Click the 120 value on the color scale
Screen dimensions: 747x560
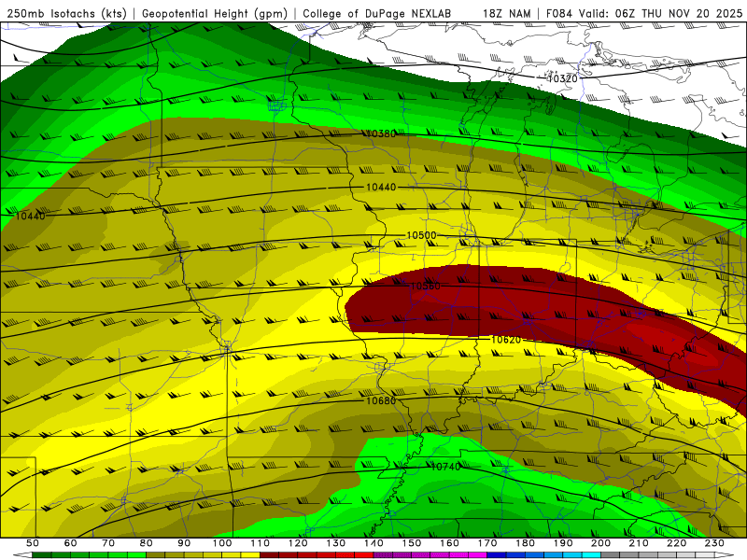point(298,543)
